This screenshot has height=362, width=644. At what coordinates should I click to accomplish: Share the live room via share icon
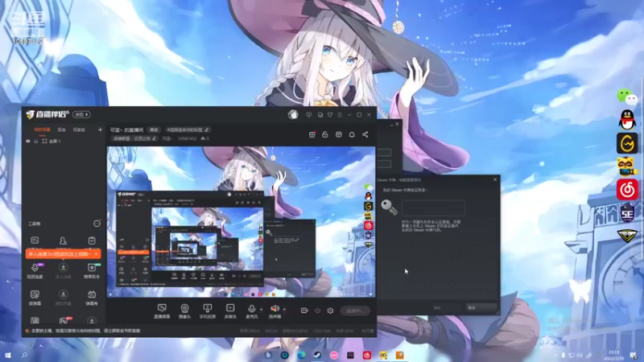click(365, 134)
